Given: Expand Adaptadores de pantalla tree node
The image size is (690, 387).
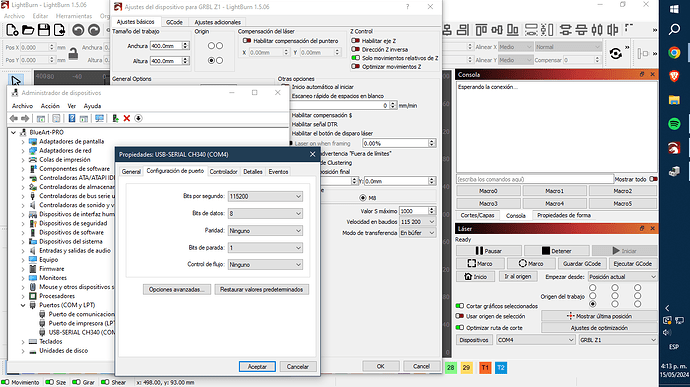Looking at the screenshot, I should coord(23,142).
